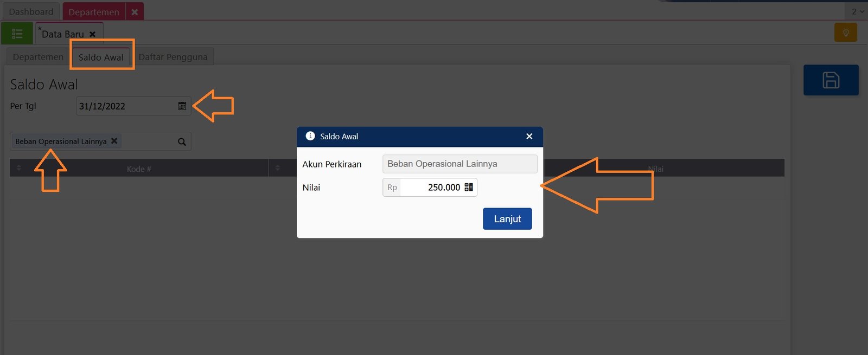Viewport: 868px width, 355px height.
Task: Close the Departemen main tab
Action: tap(135, 12)
